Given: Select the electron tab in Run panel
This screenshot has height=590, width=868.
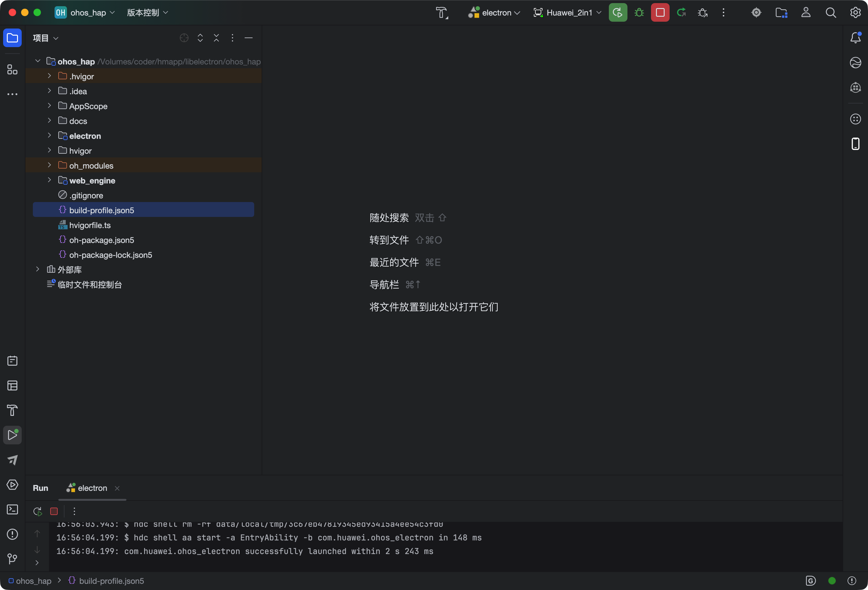Looking at the screenshot, I should tap(92, 488).
